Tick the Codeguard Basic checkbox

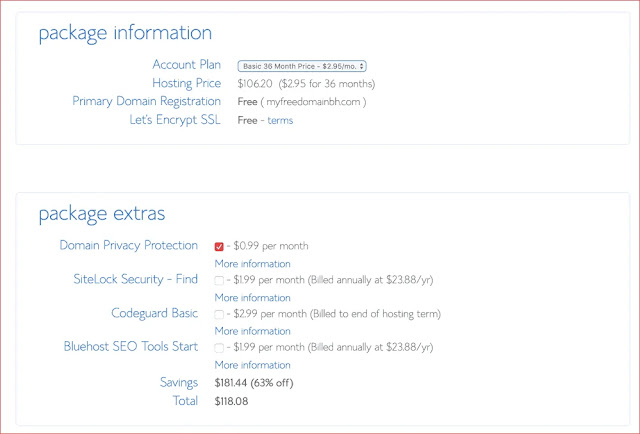pos(219,314)
